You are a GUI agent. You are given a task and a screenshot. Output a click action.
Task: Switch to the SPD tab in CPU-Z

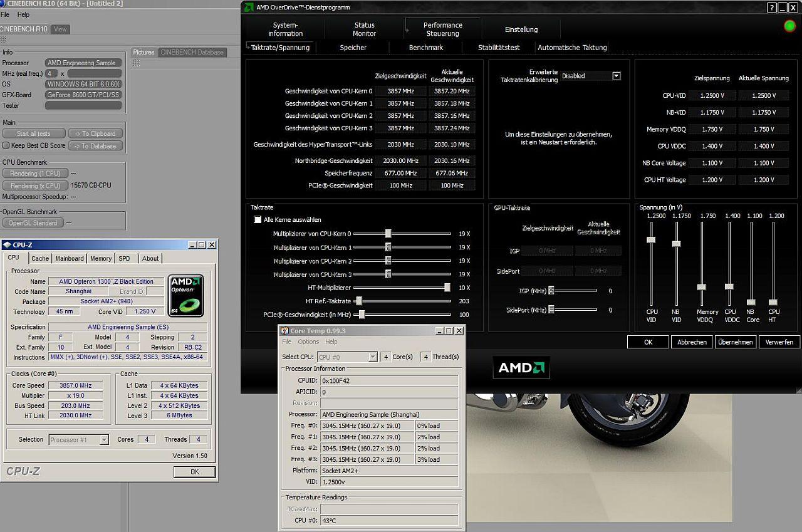125,258
